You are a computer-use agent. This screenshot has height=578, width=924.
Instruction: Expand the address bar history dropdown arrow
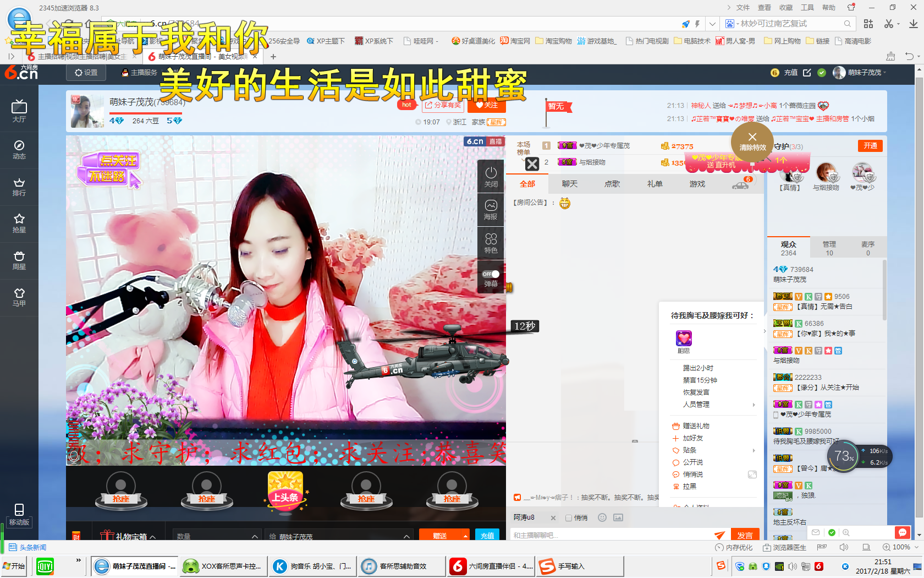[713, 24]
